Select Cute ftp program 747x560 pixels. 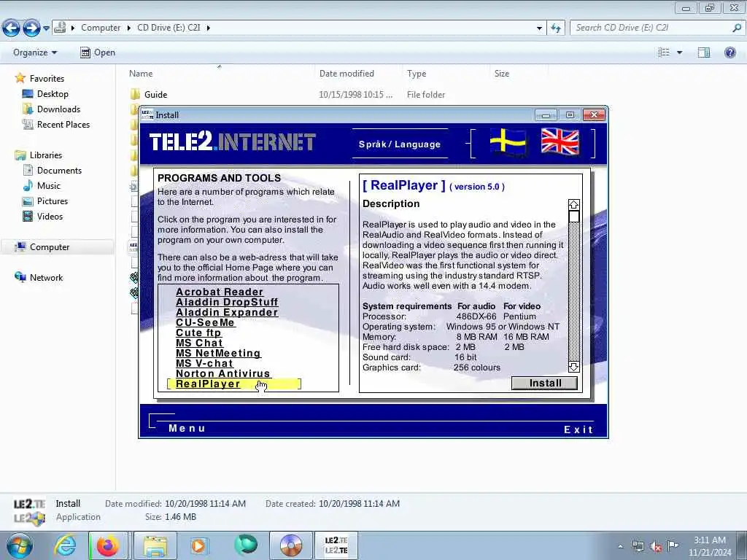click(x=198, y=332)
